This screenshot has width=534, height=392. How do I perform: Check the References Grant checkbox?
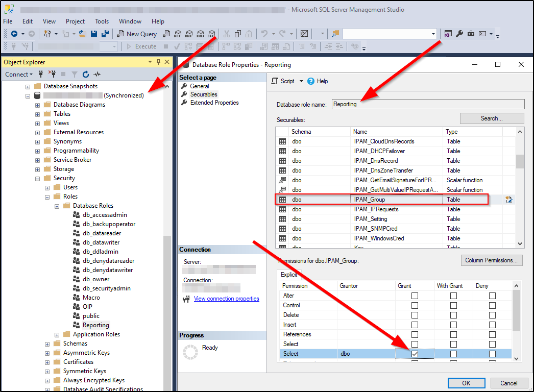(415, 334)
